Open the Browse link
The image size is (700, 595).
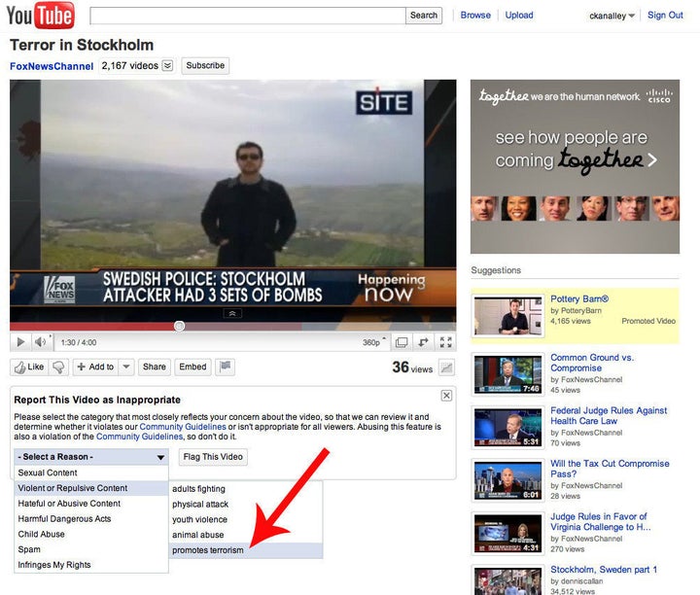pyautogui.click(x=475, y=16)
